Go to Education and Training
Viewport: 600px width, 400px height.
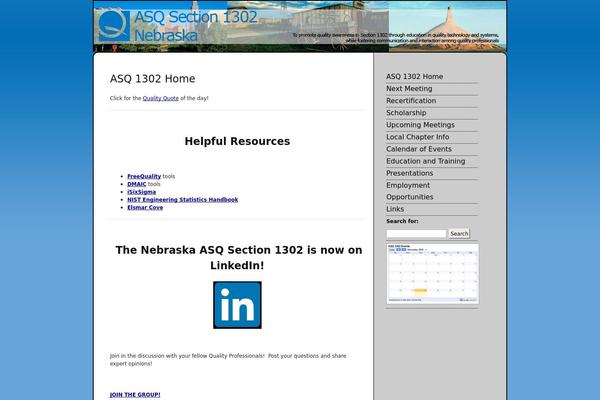coord(426,161)
